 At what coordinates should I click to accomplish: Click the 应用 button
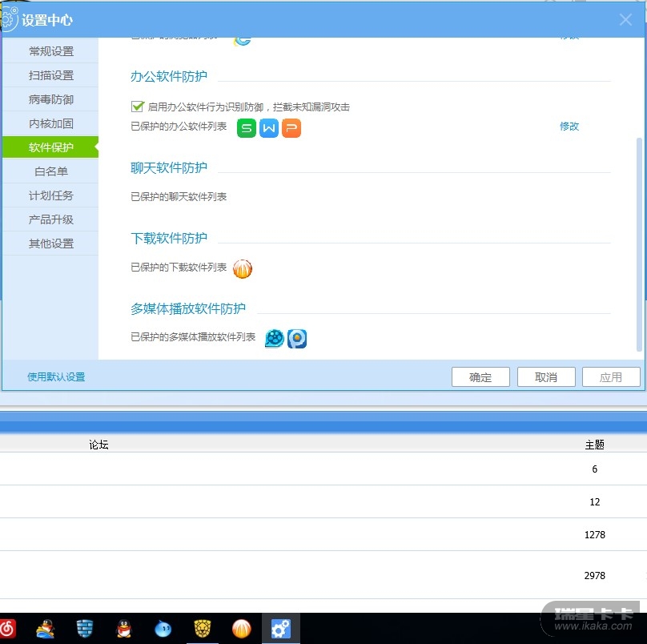coord(611,377)
